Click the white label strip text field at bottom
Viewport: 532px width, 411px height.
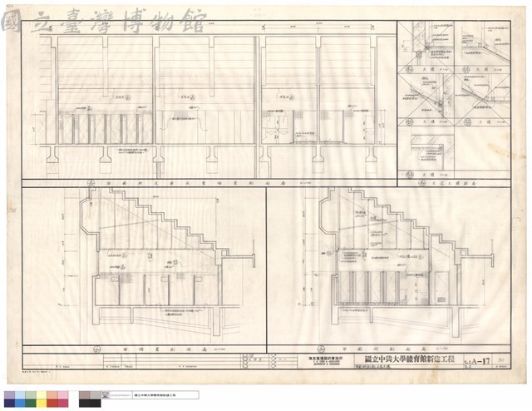pyautogui.click(x=165, y=395)
